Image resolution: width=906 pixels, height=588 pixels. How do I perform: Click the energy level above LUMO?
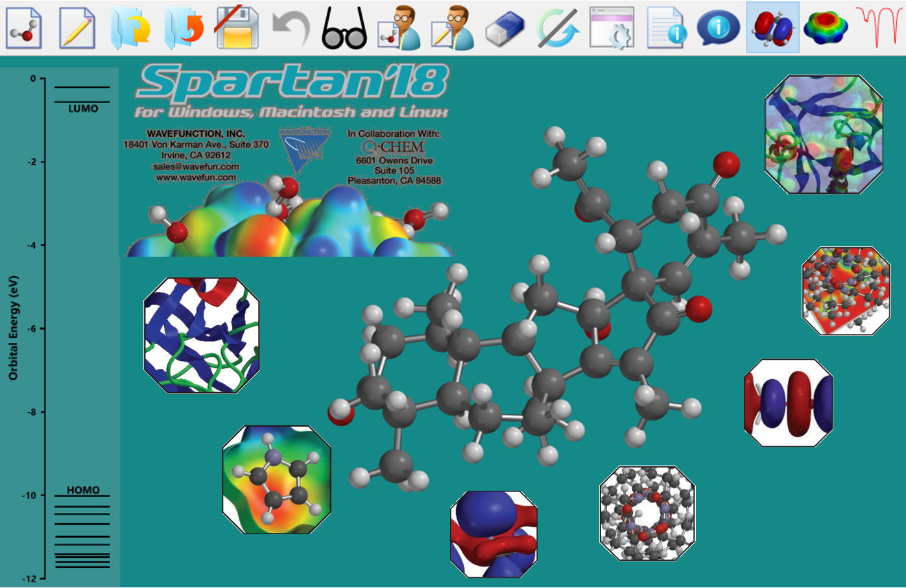click(x=82, y=87)
